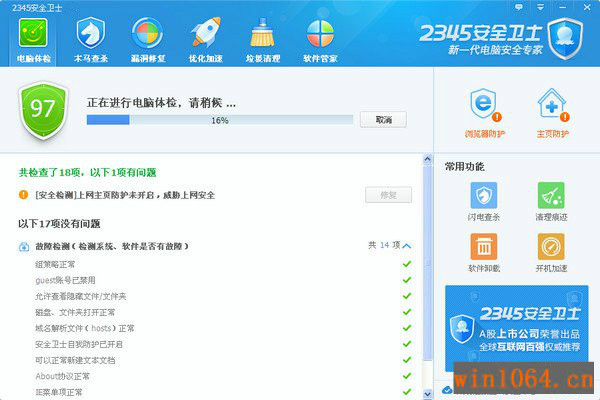Click scrollbar down arrow in results list
This screenshot has width=600, height=400.
(x=427, y=394)
